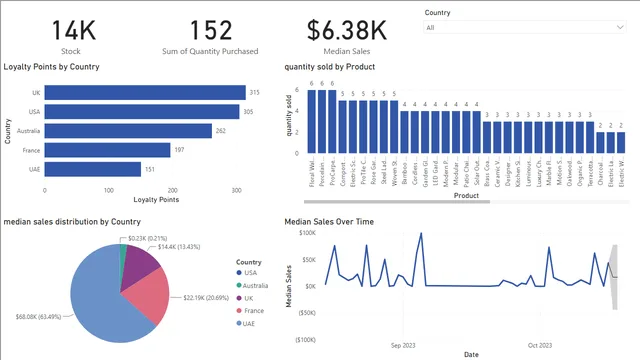Screen dimensions: 640x360
Task: Select UAE in the pie legend
Action: click(x=246, y=323)
